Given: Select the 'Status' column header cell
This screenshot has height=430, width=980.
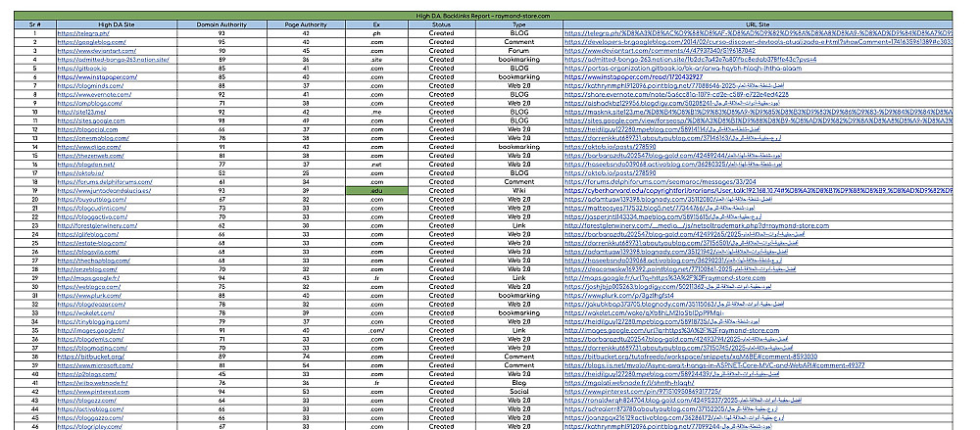Looking at the screenshot, I should tap(441, 25).
